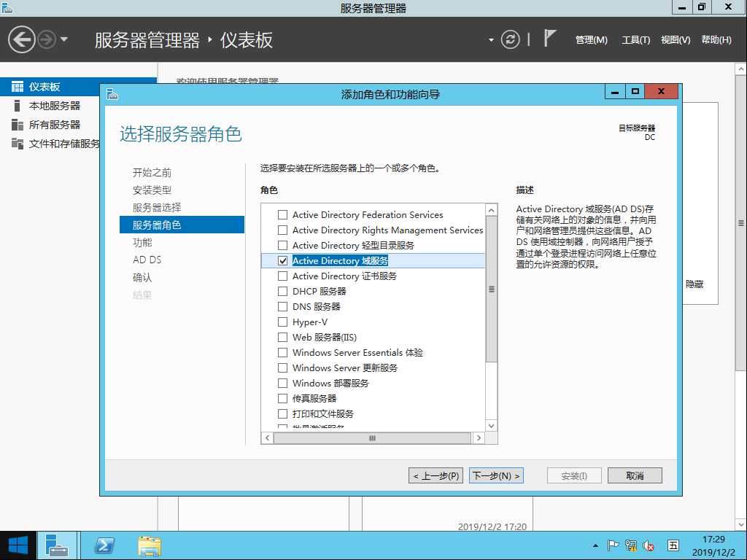The image size is (747, 560).
Task: Check Active Directory 轻型目录服务 role
Action: pos(282,245)
